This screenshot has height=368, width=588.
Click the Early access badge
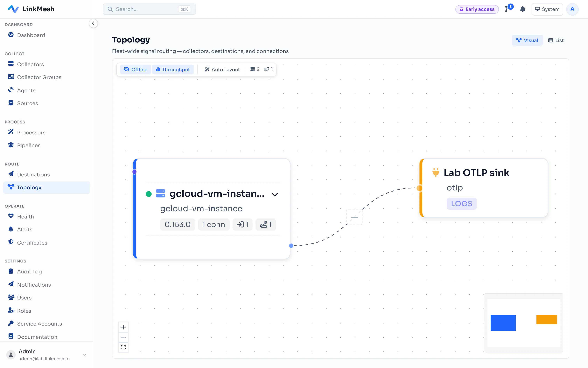click(477, 9)
